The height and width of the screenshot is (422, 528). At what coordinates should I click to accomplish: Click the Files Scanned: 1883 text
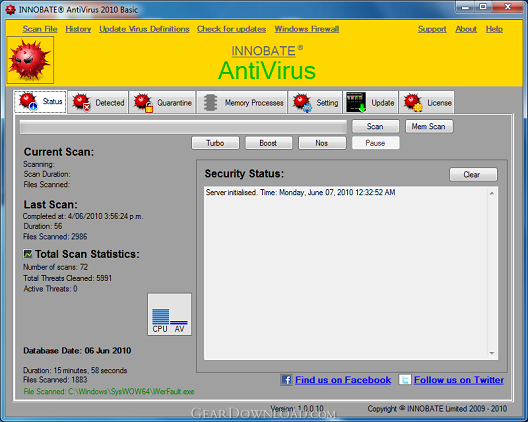tap(55, 380)
